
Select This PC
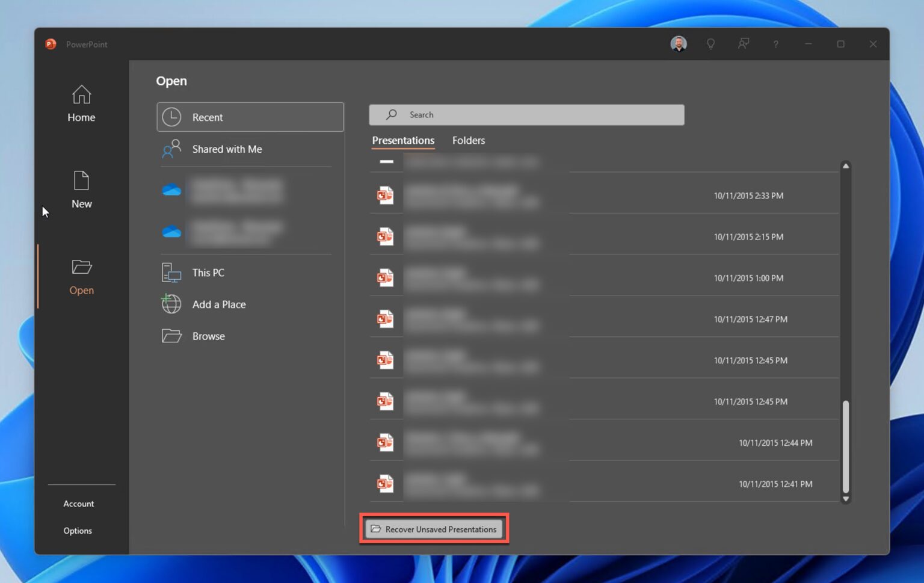tap(208, 272)
